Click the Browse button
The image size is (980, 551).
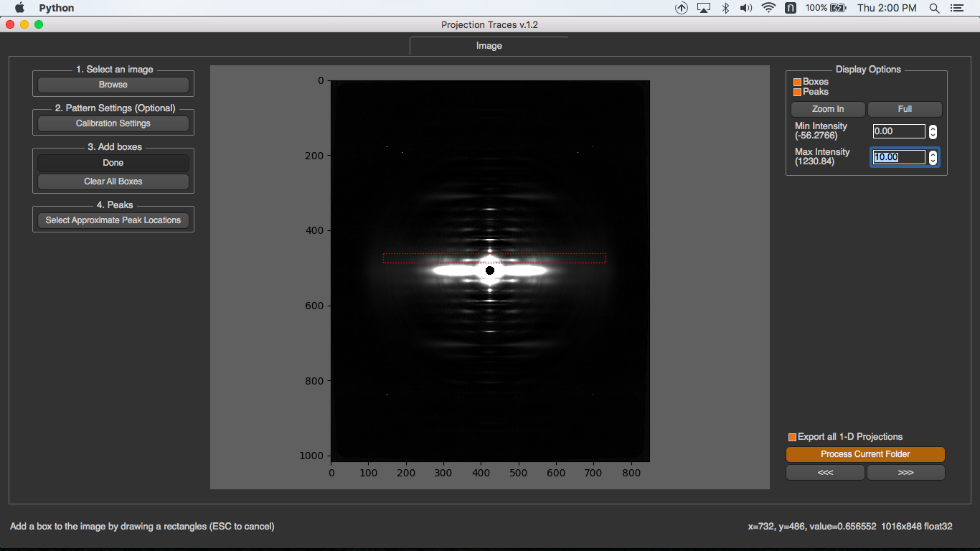[x=113, y=85]
